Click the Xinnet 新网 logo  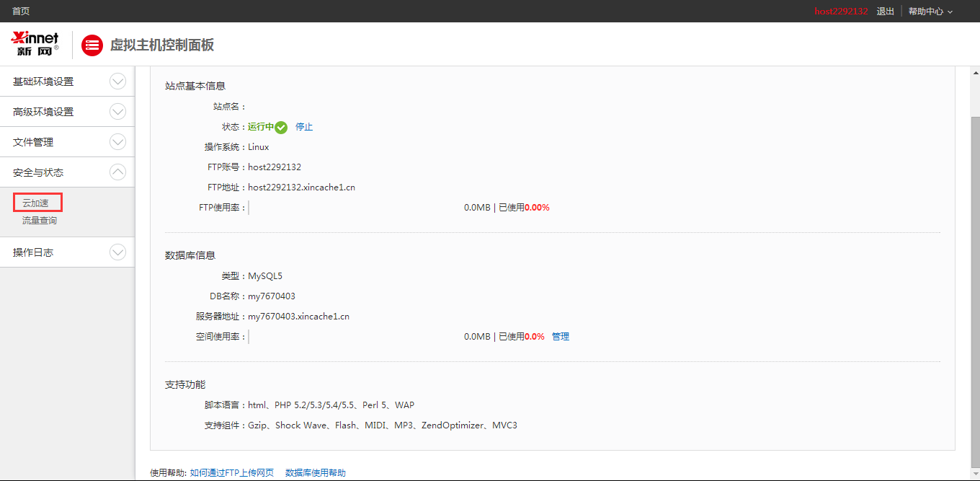pyautogui.click(x=35, y=44)
